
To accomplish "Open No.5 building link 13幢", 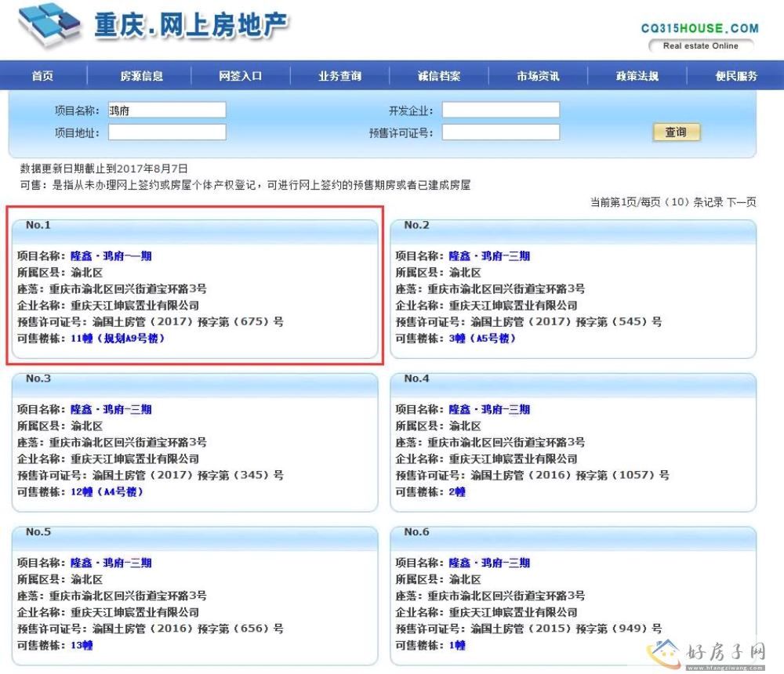I will tap(82, 646).
